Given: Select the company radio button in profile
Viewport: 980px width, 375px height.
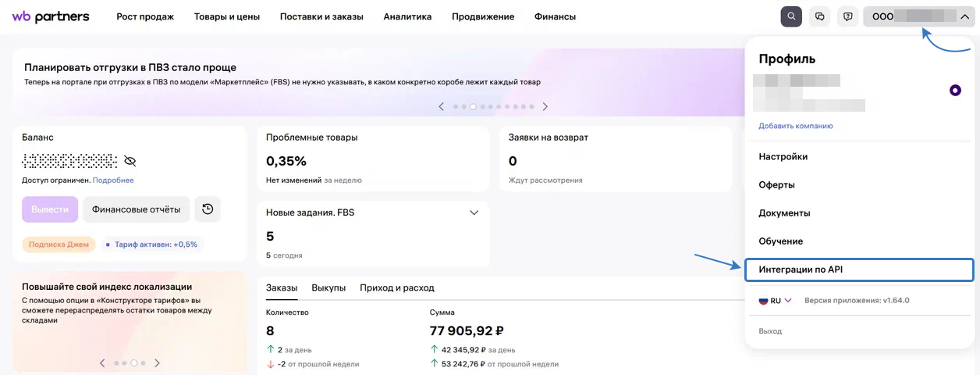Looking at the screenshot, I should click(955, 91).
